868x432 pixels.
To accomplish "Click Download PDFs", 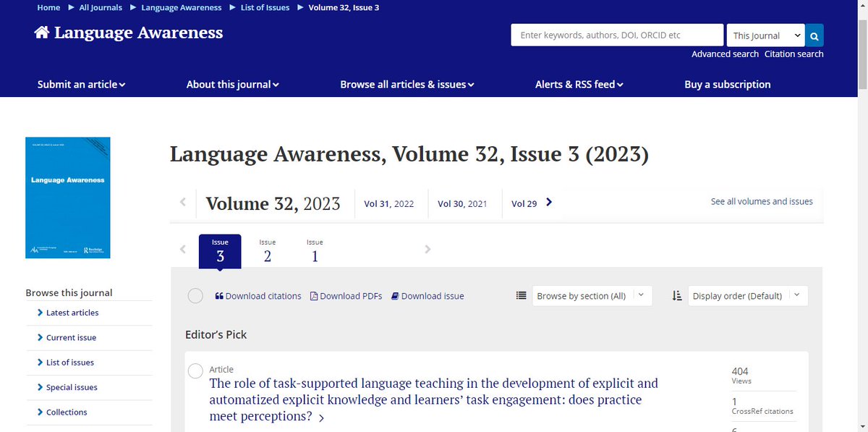I will pyautogui.click(x=346, y=296).
